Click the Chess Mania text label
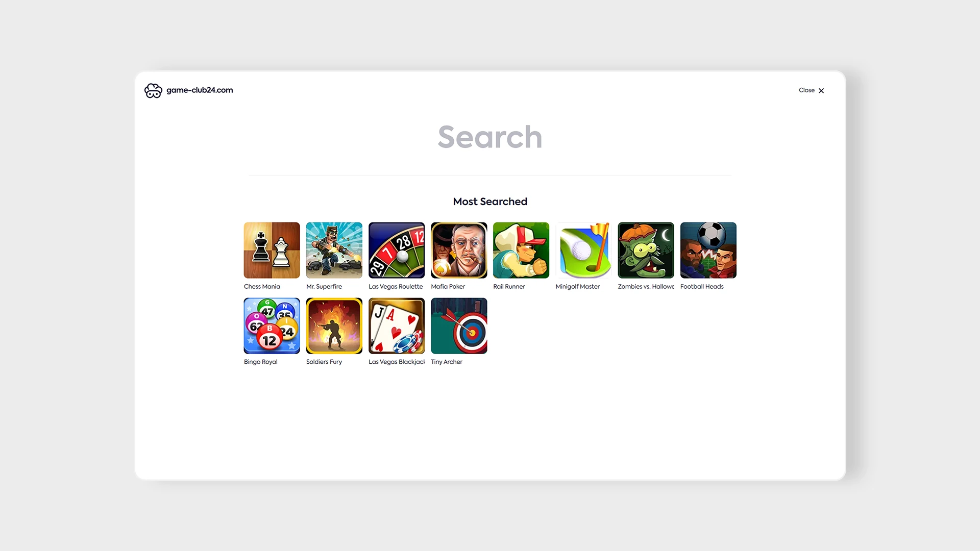 coord(262,287)
